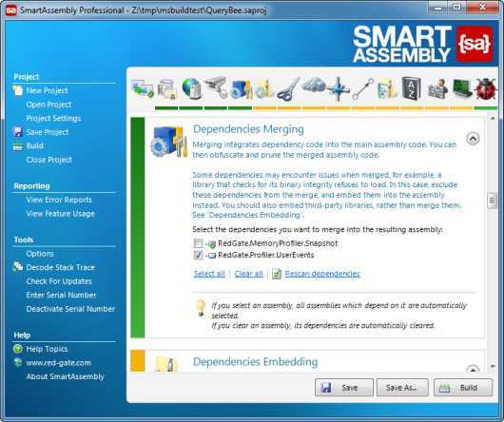Click the scrollbar down arrow
The image size is (504, 422).
[493, 367]
